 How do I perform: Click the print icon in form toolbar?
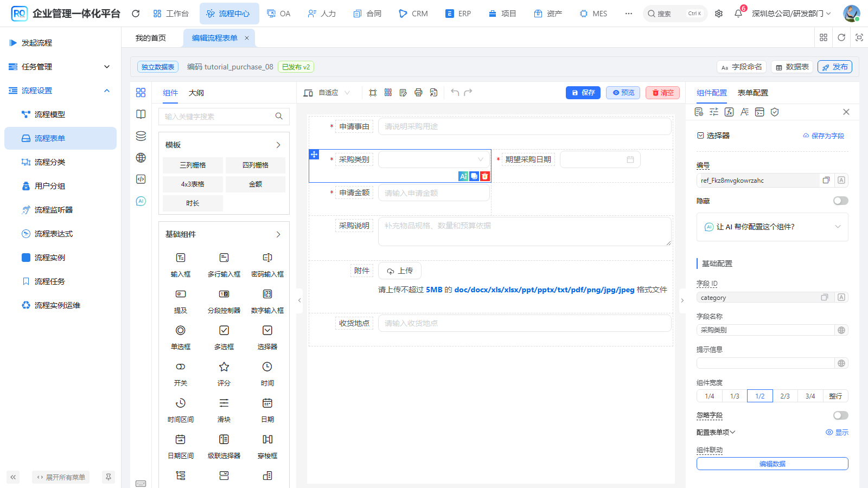418,93
